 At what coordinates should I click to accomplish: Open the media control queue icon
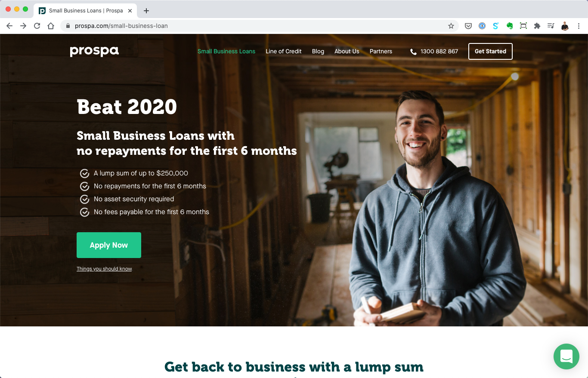pyautogui.click(x=551, y=26)
